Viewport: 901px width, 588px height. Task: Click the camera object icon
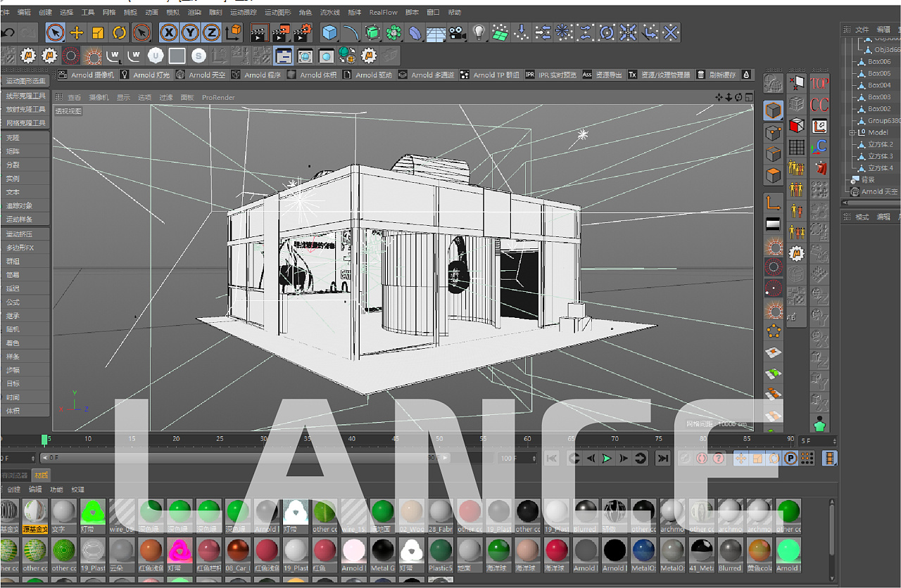click(458, 32)
